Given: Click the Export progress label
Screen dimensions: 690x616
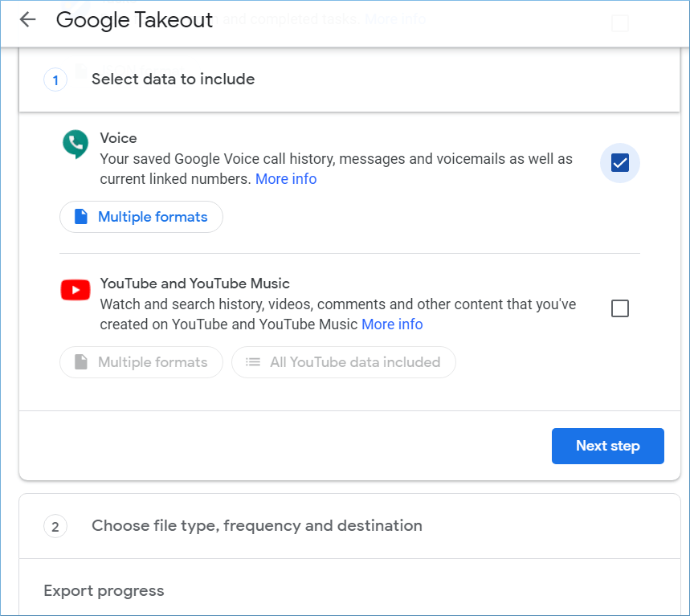Looking at the screenshot, I should coord(104,590).
